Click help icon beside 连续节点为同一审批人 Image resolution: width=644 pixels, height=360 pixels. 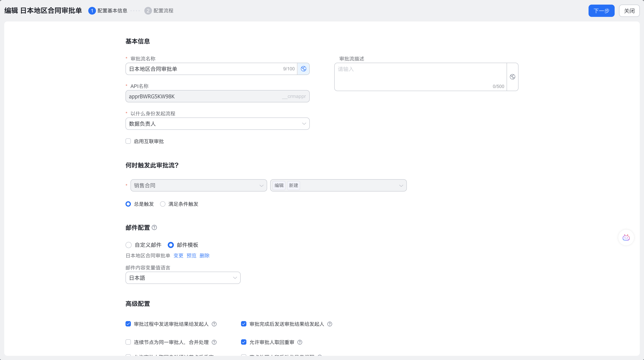214,342
